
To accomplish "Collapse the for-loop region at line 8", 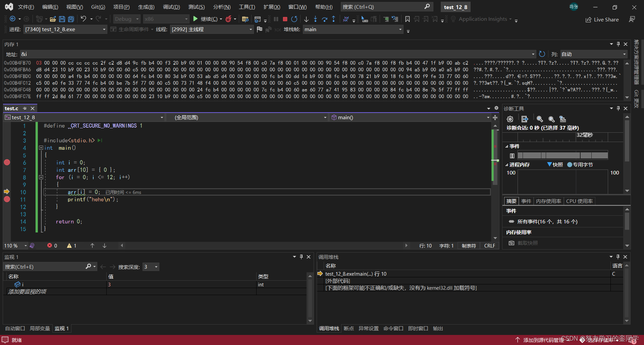I will tap(41, 177).
